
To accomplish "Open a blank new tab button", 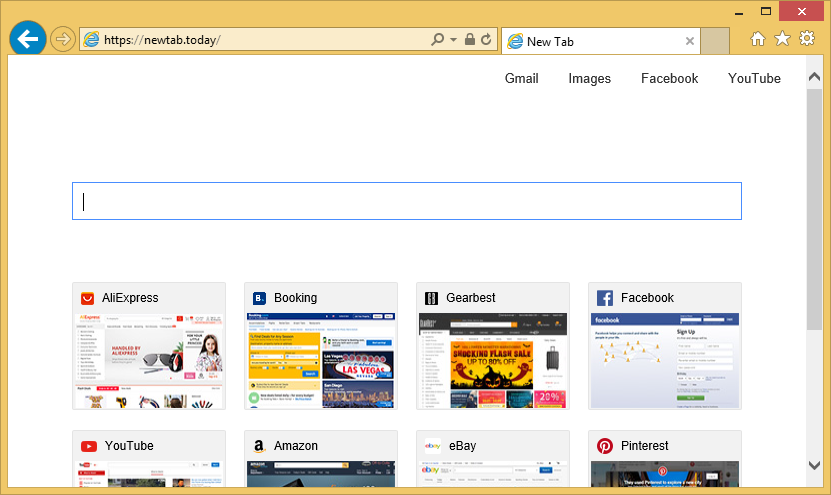I will pos(715,41).
